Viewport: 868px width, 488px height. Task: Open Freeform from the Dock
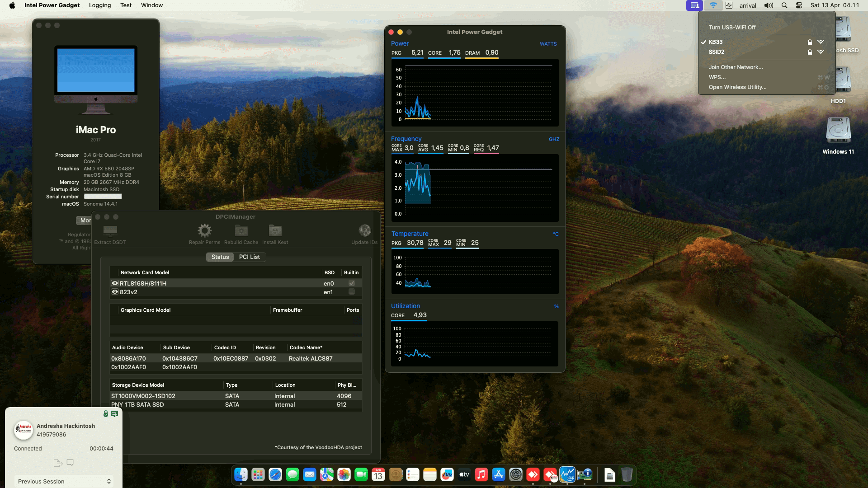tap(447, 474)
